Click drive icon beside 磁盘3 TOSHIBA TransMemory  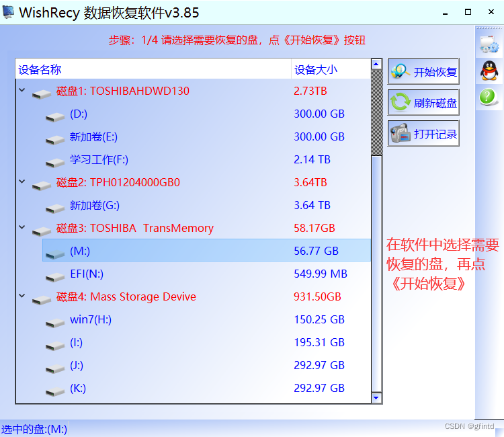coord(42,231)
